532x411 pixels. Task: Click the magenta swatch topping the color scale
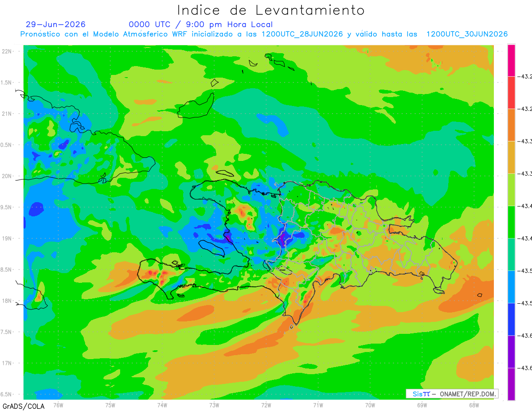click(x=511, y=60)
